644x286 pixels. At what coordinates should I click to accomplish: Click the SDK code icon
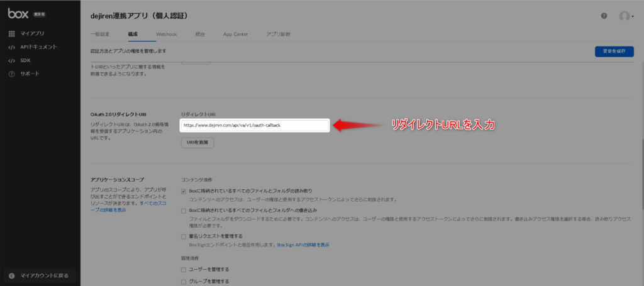coord(11,61)
